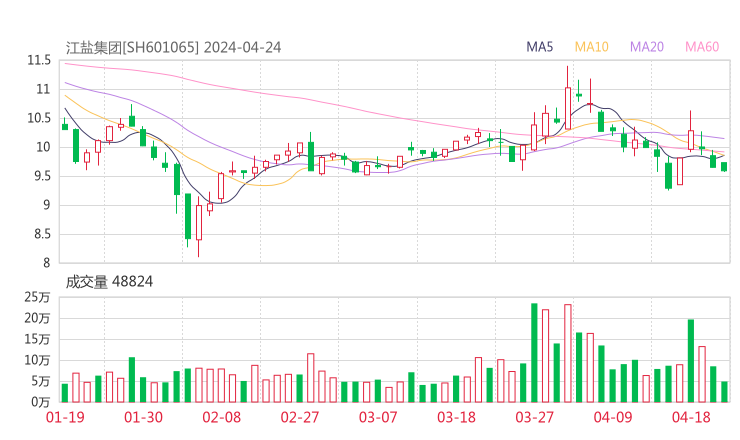Click the MA5 legend label
Image resolution: width=740 pixels, height=440 pixels.
539,47
